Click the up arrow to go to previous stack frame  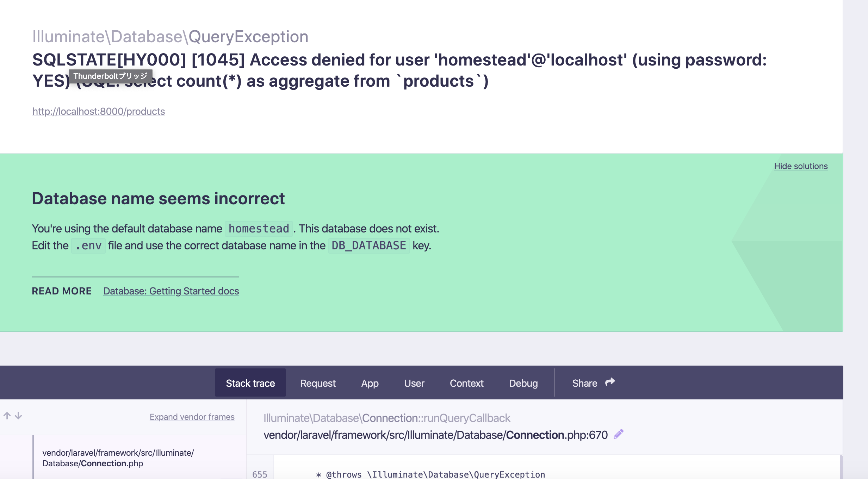coord(7,415)
